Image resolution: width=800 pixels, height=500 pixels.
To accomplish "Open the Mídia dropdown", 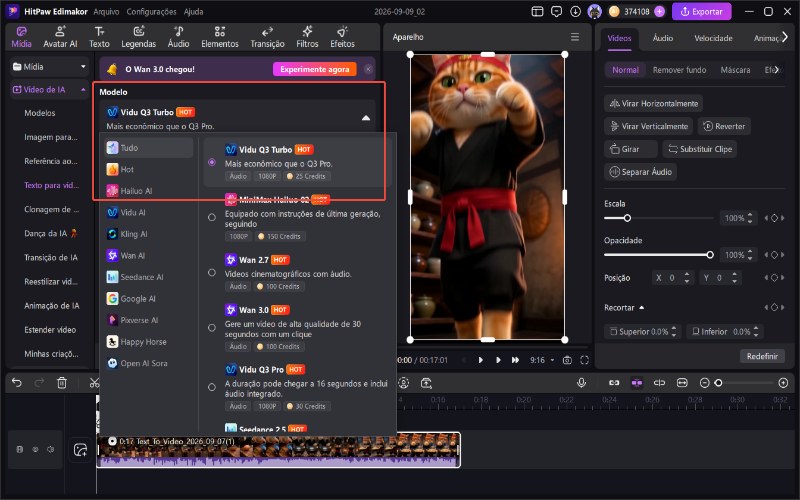I will pos(49,67).
